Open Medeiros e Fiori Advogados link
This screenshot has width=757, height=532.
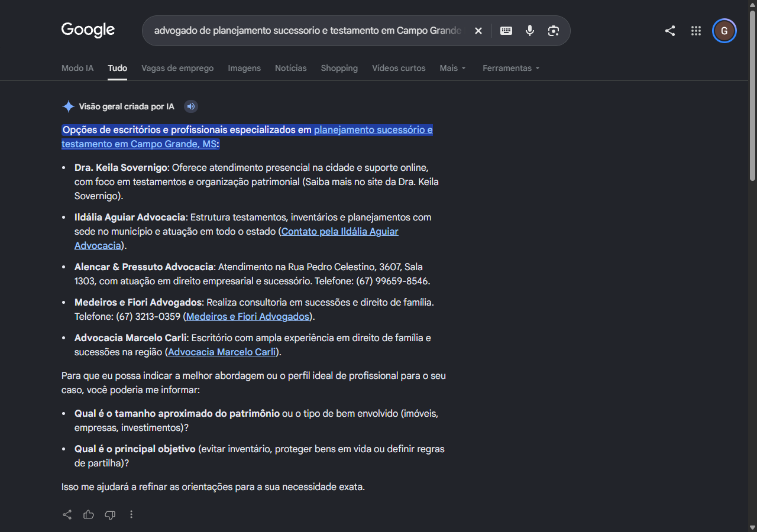[x=248, y=316]
